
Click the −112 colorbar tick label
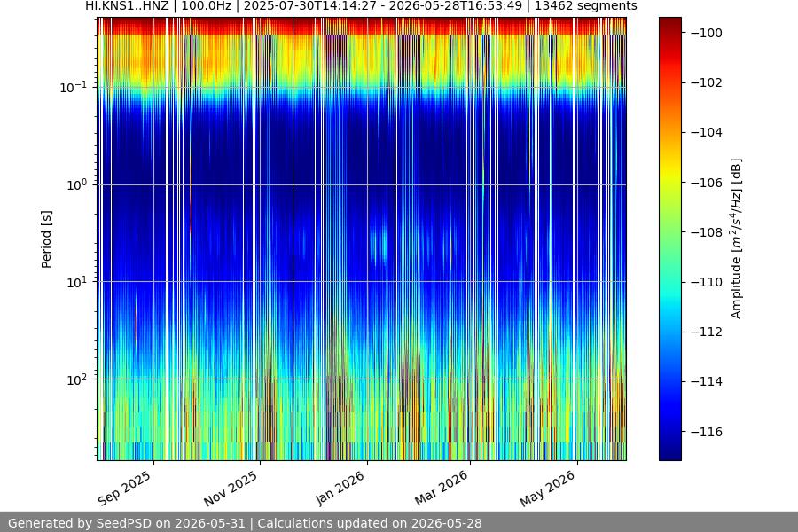(x=707, y=332)
